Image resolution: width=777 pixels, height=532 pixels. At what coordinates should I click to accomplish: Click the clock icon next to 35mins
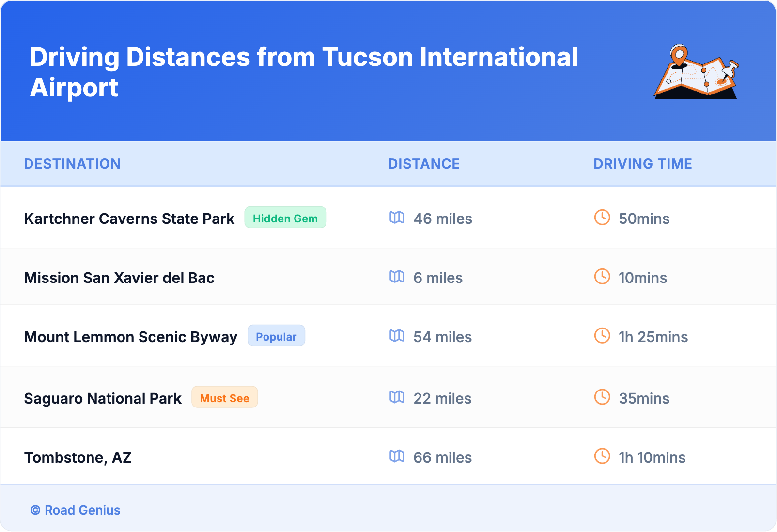tap(602, 397)
